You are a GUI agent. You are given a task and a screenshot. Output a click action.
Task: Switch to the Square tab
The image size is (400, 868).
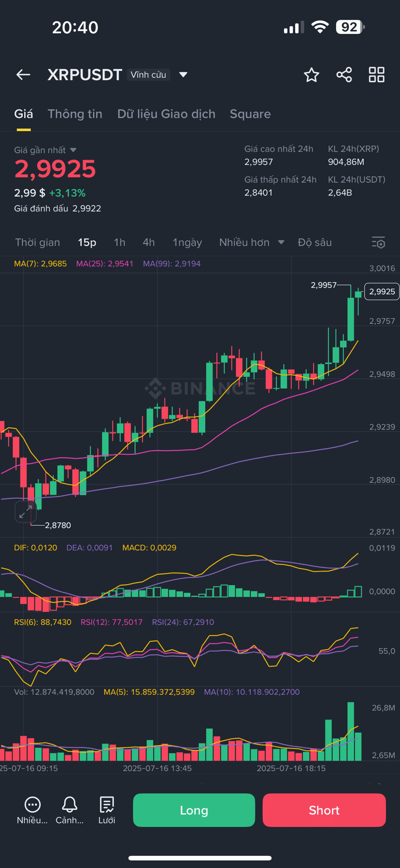tap(250, 114)
